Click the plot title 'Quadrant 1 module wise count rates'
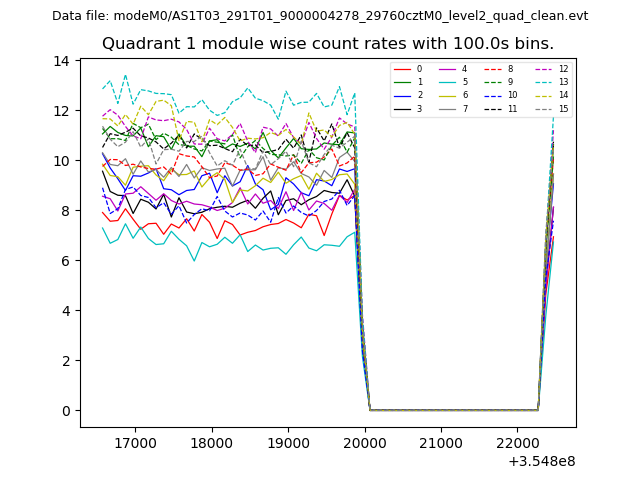This screenshot has height=480, width=640. coord(327,44)
